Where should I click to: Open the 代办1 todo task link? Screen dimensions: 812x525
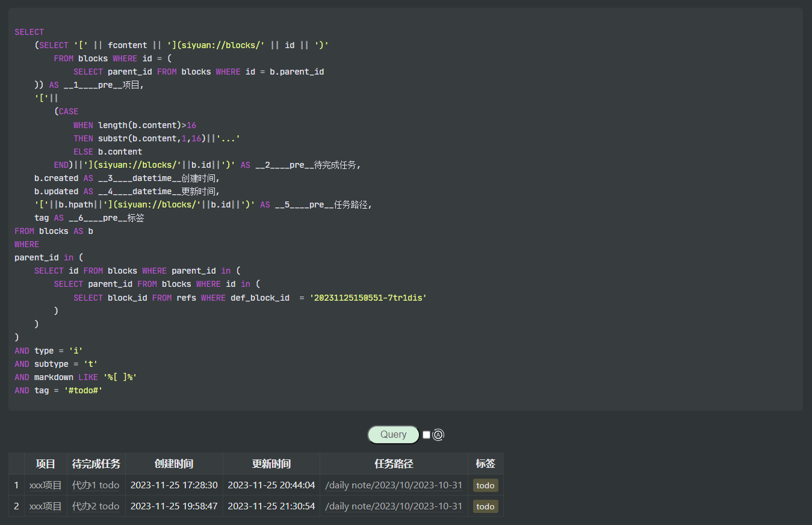pyautogui.click(x=96, y=485)
